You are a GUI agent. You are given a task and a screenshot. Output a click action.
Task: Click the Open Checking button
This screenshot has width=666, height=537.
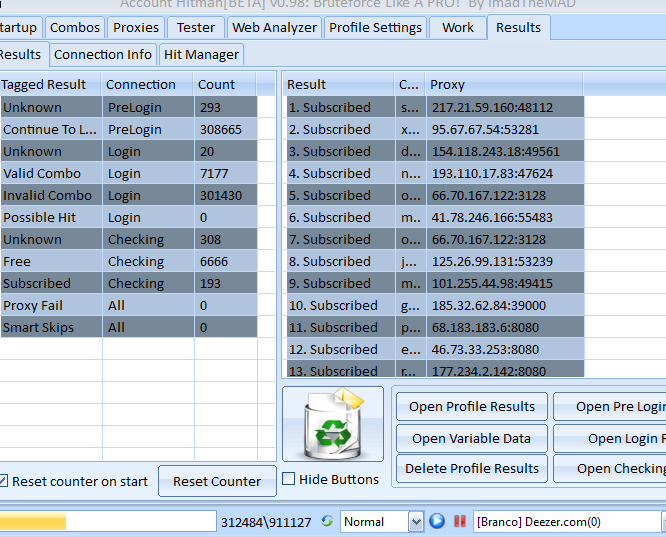610,468
